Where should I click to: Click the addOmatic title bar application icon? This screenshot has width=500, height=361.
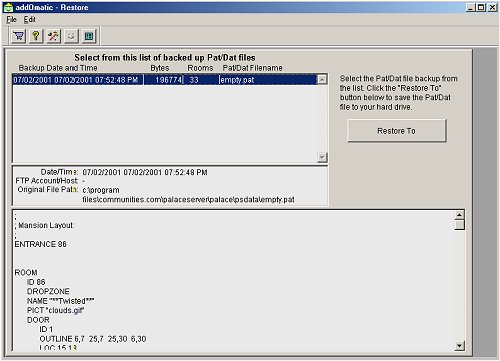[8, 7]
